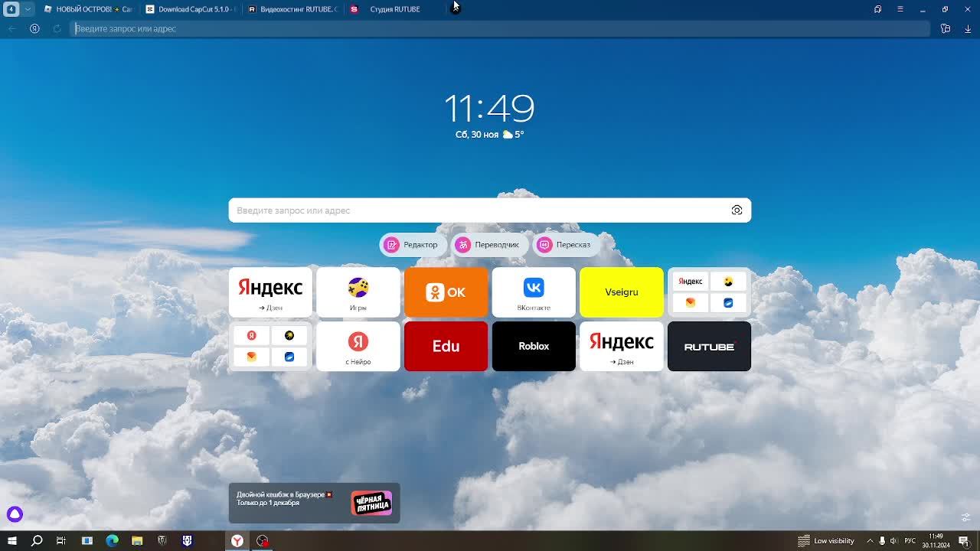Viewport: 980px width, 551px height.
Task: Open the Яндекс Дзен tile in first row
Action: 270,292
